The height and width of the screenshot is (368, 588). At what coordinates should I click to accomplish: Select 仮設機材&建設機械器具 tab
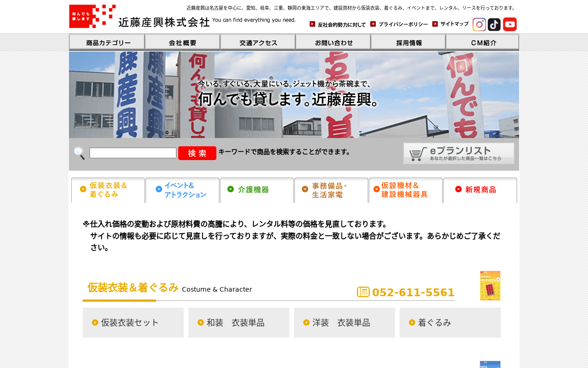[406, 190]
